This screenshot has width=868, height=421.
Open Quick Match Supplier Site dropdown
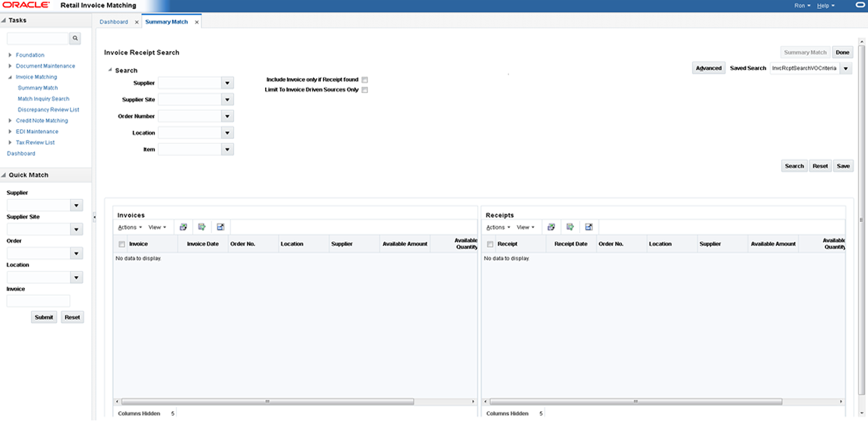(77, 230)
